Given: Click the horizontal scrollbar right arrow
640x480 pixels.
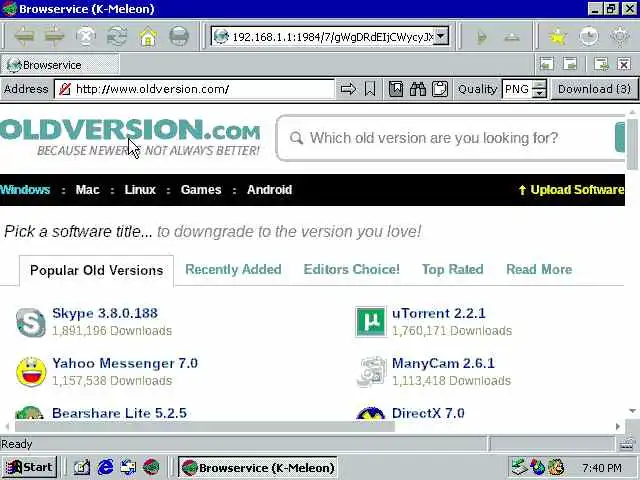Looking at the screenshot, I should click(x=618, y=427).
